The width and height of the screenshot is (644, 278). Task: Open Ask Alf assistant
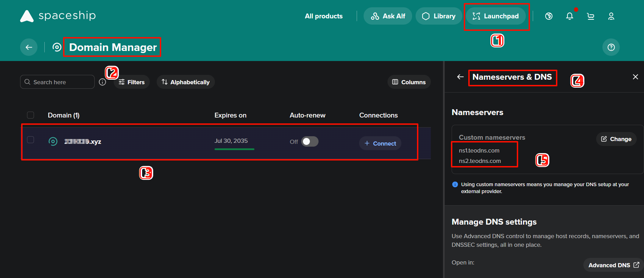388,16
